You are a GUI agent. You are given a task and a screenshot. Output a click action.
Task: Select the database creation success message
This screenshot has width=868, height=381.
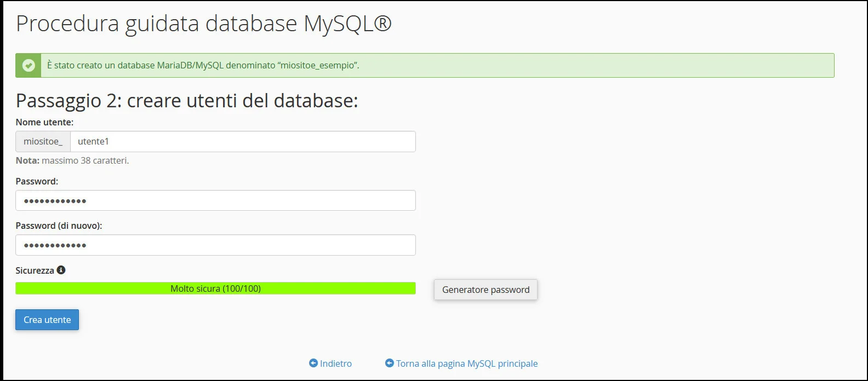point(203,65)
